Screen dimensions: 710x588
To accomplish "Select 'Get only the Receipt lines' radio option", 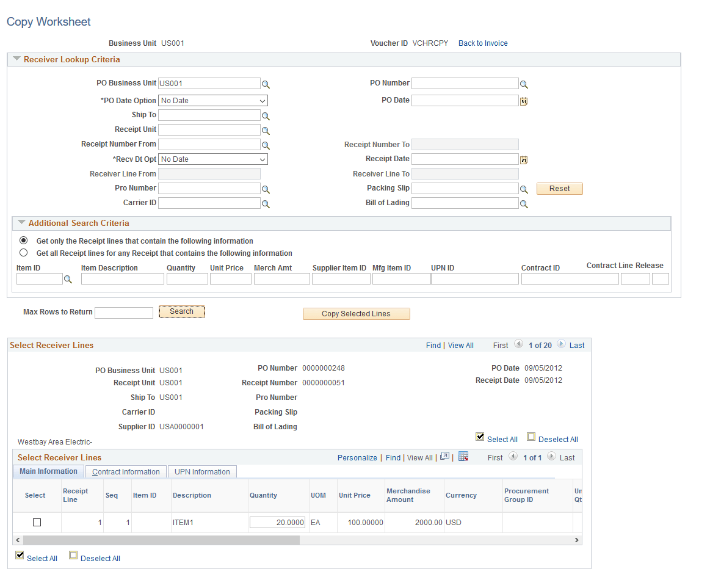I will tap(24, 241).
